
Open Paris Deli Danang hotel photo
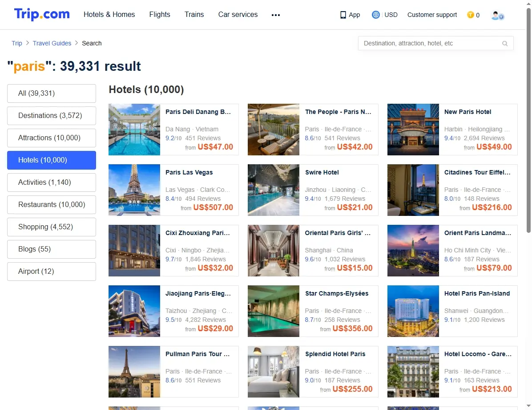click(134, 130)
